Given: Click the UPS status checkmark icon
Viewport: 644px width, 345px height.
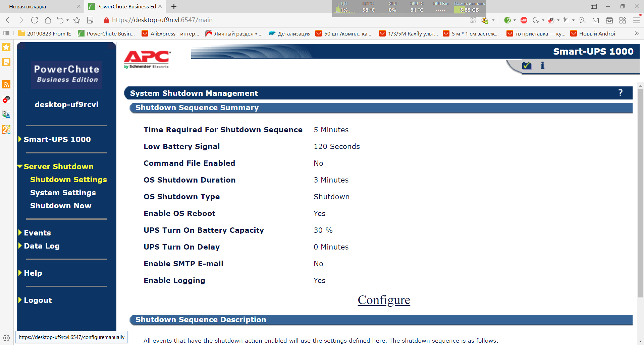Looking at the screenshot, I should tap(527, 65).
